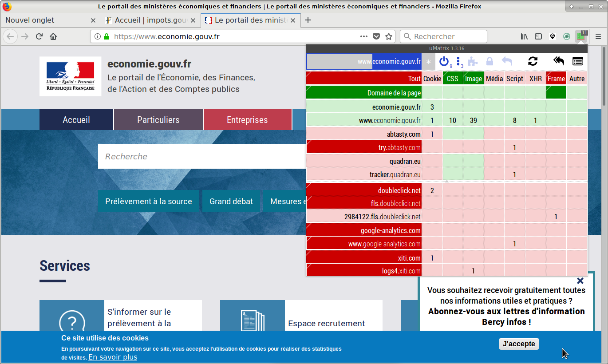Click the Pocket save icon
608x364 pixels.
(x=376, y=36)
